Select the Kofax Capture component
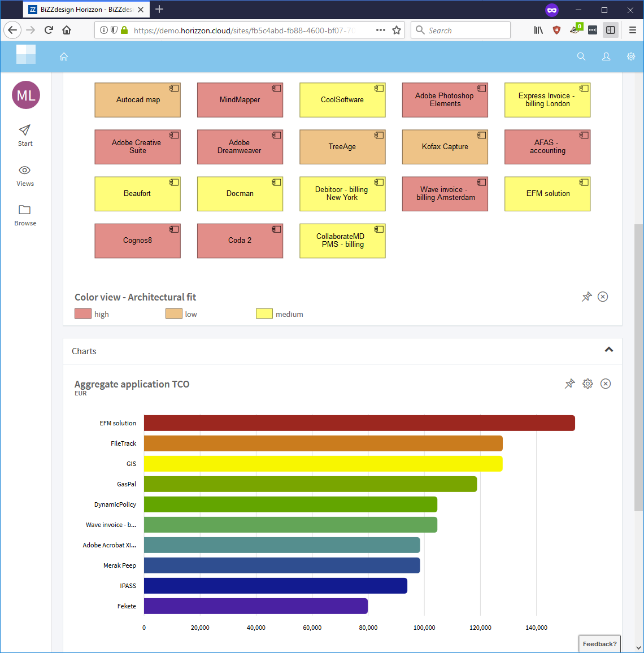This screenshot has width=644, height=653. pos(445,147)
